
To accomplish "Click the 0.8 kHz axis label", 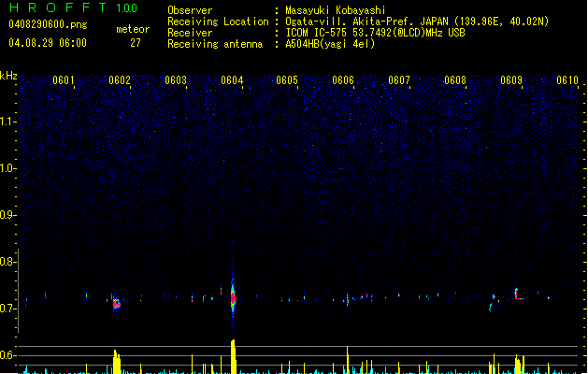I will (7, 262).
